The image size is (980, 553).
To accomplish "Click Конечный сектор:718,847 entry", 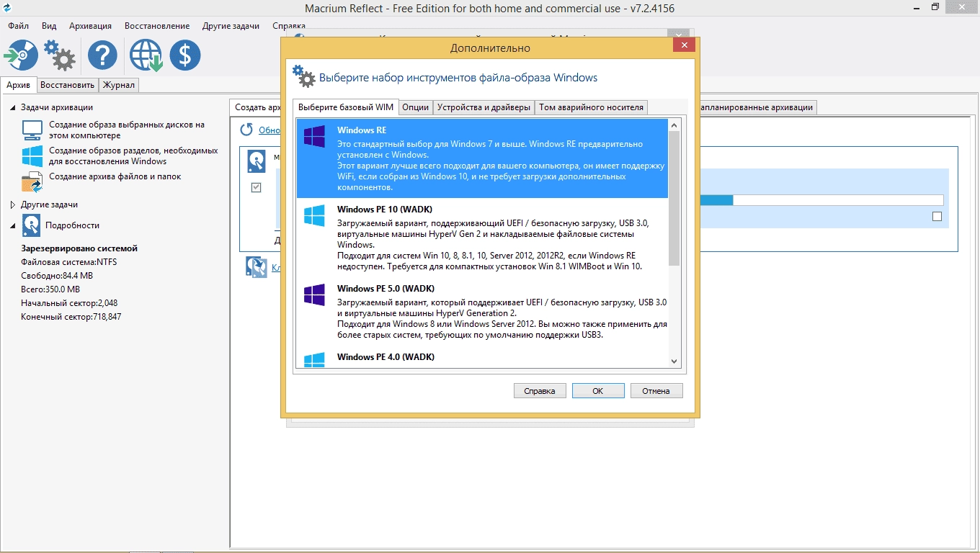I will pyautogui.click(x=71, y=317).
